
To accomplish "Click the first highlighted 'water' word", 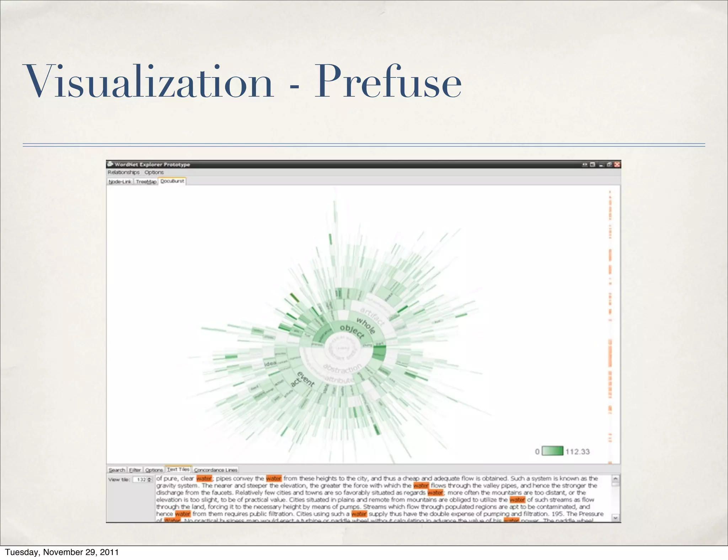I will (204, 479).
